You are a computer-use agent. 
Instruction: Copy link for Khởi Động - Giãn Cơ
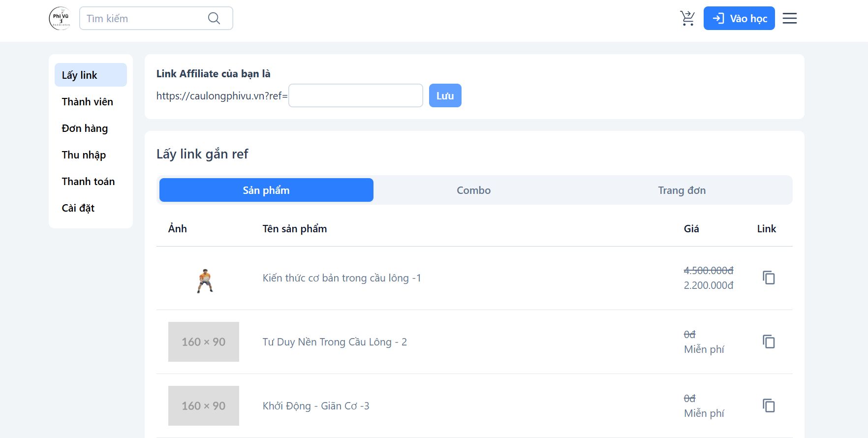[x=769, y=406]
